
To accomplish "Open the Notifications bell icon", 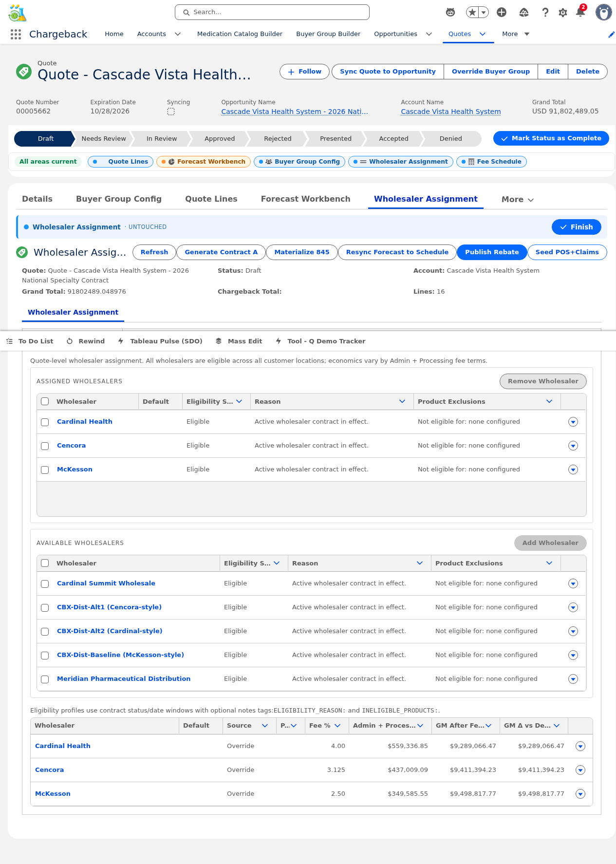I will coord(580,12).
